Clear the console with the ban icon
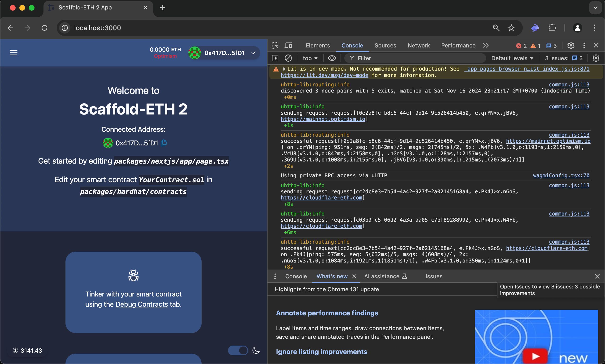 [x=288, y=58]
